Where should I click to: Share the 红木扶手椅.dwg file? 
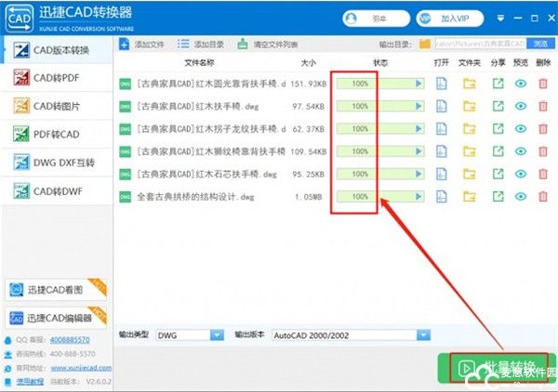click(498, 106)
